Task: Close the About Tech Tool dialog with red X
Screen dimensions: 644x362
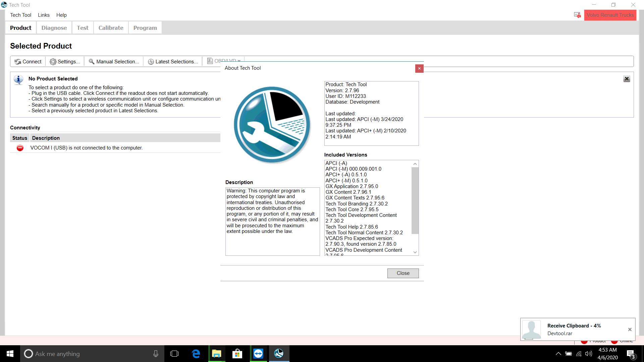Action: tap(419, 68)
